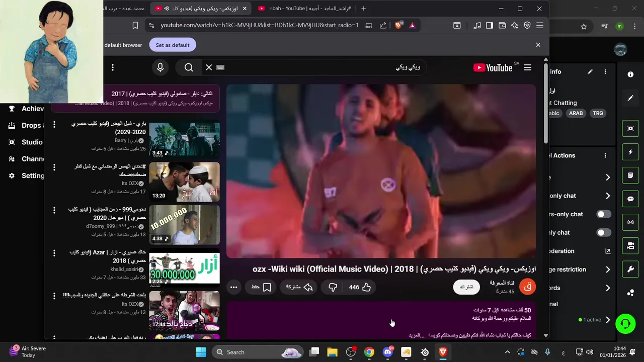Open options for باري شيل البيض video
The image size is (644, 362).
coord(54,124)
